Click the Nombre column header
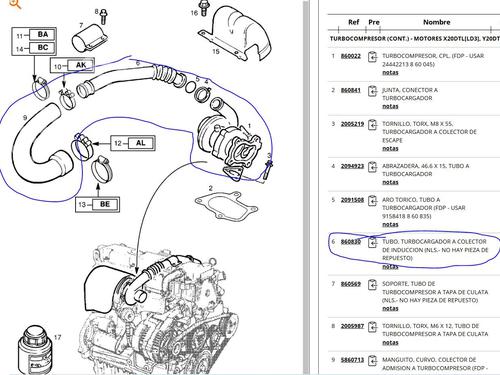 pyautogui.click(x=436, y=22)
